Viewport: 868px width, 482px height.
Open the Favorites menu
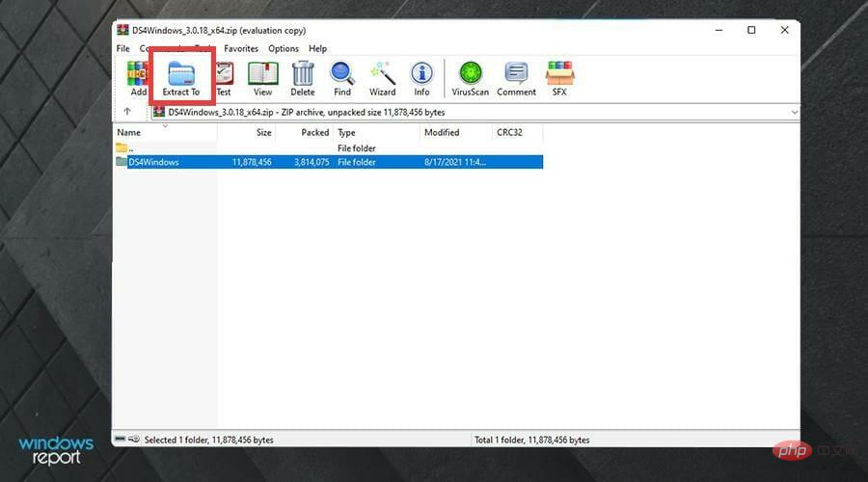[x=241, y=48]
